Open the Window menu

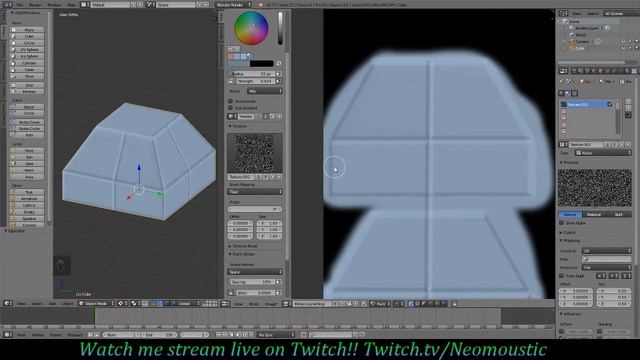point(54,5)
